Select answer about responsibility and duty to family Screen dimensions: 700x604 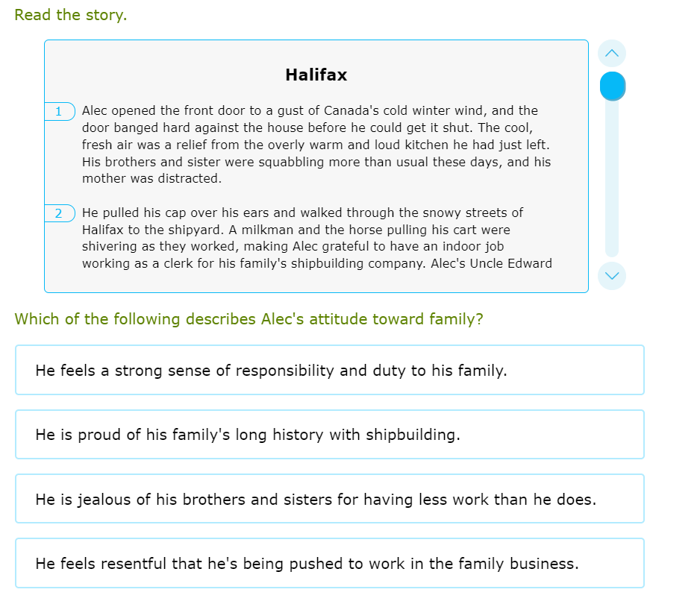click(x=329, y=370)
